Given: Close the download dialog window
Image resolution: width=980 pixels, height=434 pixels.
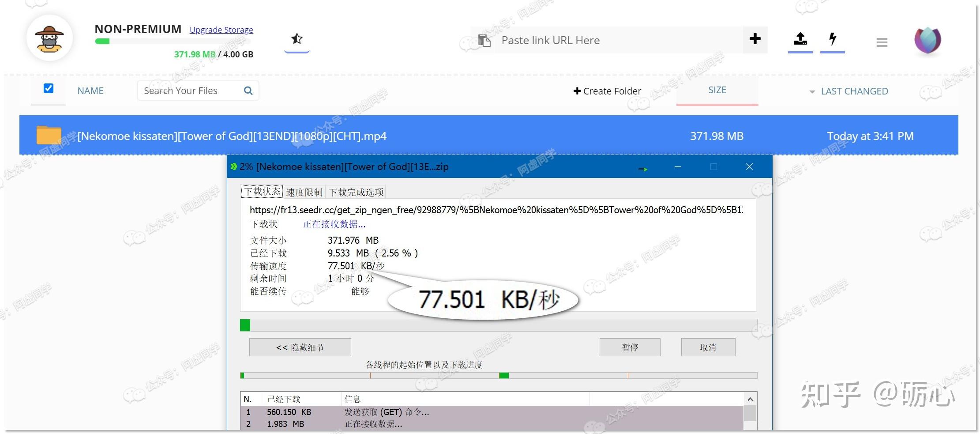Looking at the screenshot, I should point(749,166).
